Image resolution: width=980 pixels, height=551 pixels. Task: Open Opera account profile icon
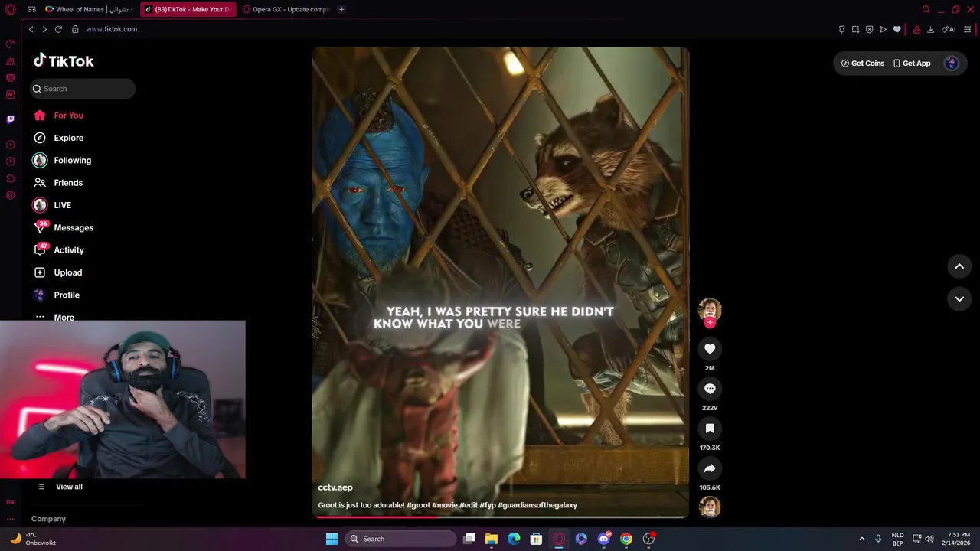click(916, 29)
